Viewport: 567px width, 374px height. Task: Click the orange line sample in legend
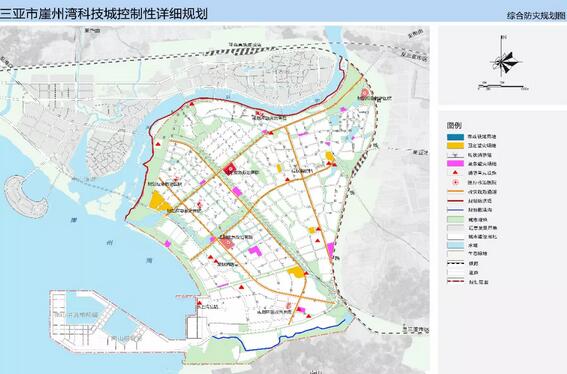coord(455,191)
